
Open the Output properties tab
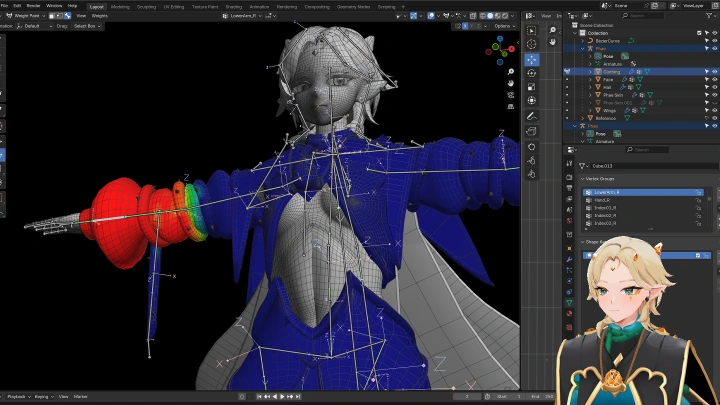(x=569, y=188)
